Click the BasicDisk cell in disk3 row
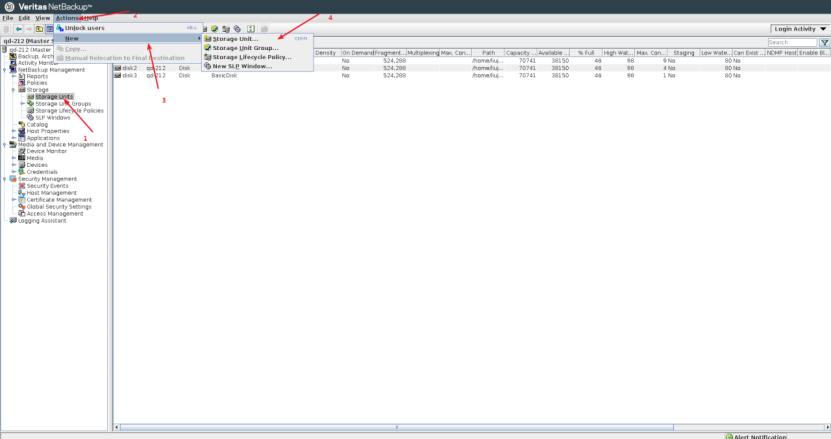Image resolution: width=831 pixels, height=439 pixels. [x=224, y=76]
